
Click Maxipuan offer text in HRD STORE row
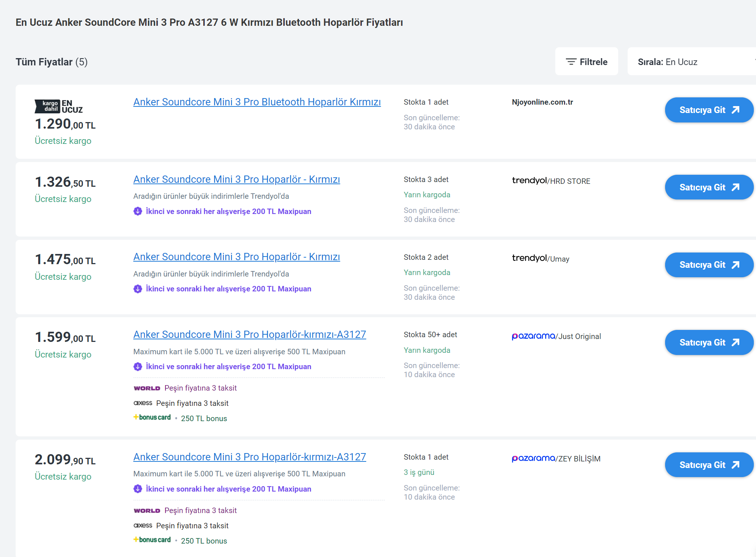click(x=228, y=211)
